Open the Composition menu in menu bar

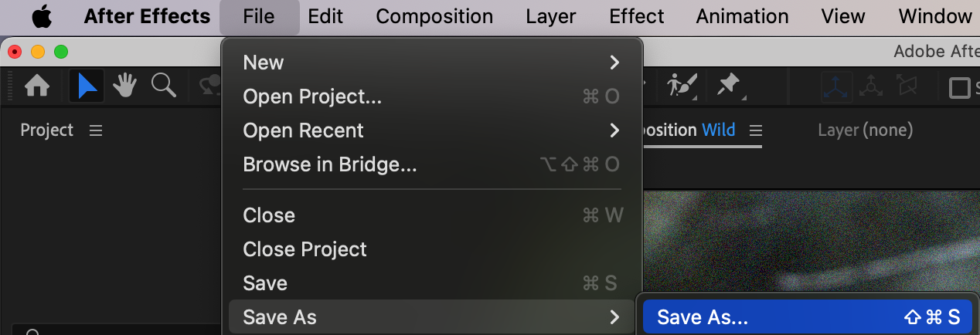click(434, 16)
